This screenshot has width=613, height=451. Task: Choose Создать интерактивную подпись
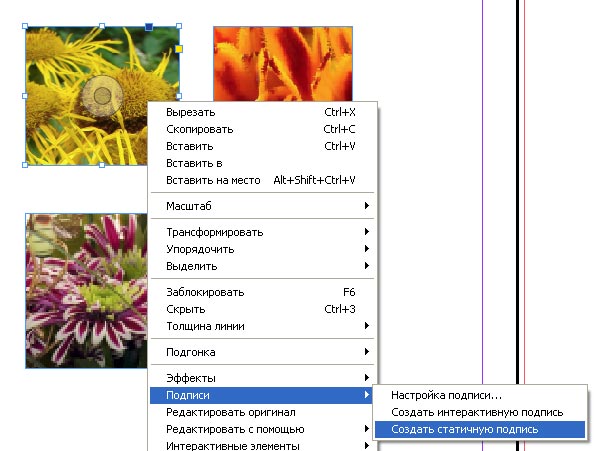point(480,412)
